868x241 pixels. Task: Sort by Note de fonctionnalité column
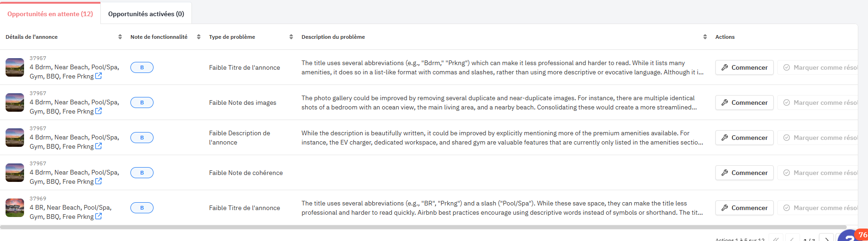click(198, 37)
